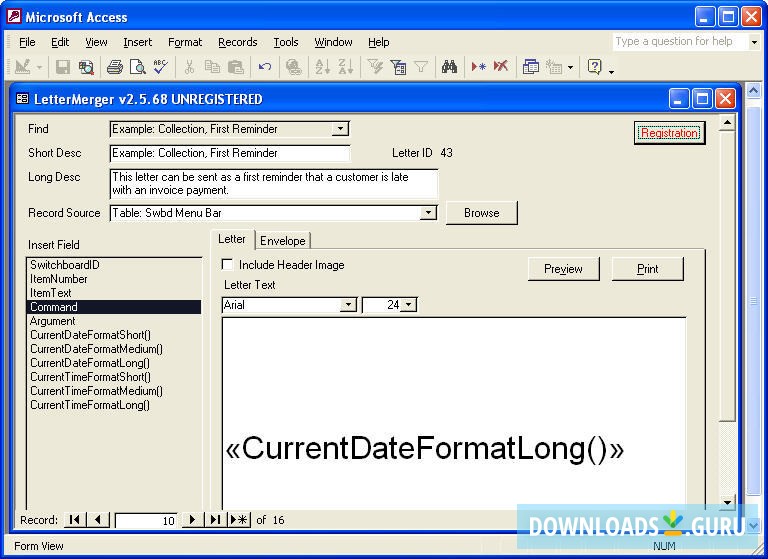Click the New Object toolbar icon
768x559 pixels.
pyautogui.click(x=554, y=67)
